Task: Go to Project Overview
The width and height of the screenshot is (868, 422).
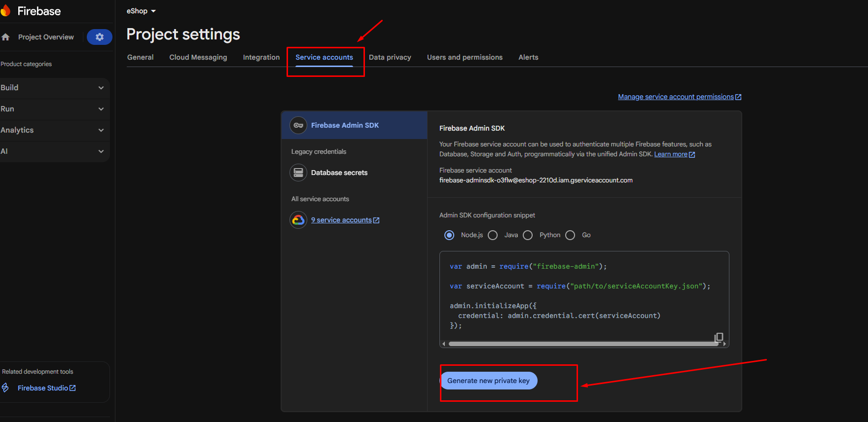Action: point(46,37)
